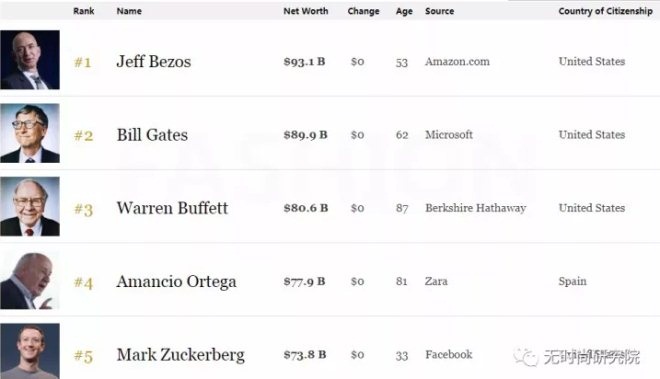Click the $93.1 B net worth value
The image size is (660, 379).
coord(304,61)
